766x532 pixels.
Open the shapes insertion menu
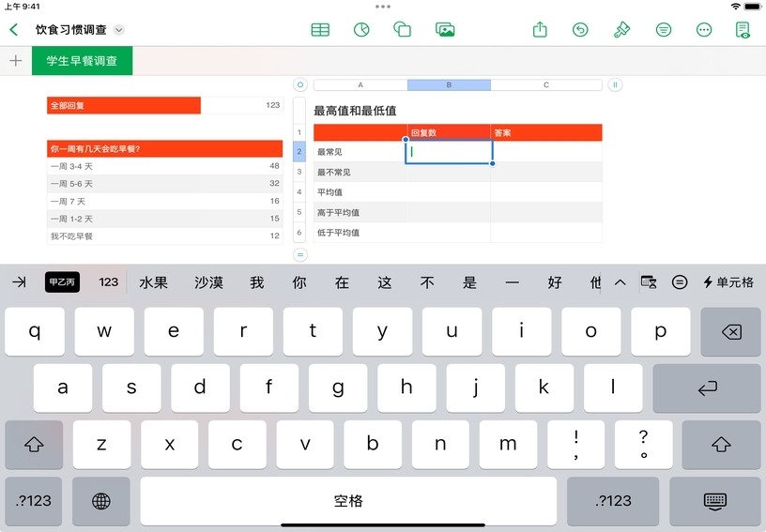pyautogui.click(x=403, y=30)
